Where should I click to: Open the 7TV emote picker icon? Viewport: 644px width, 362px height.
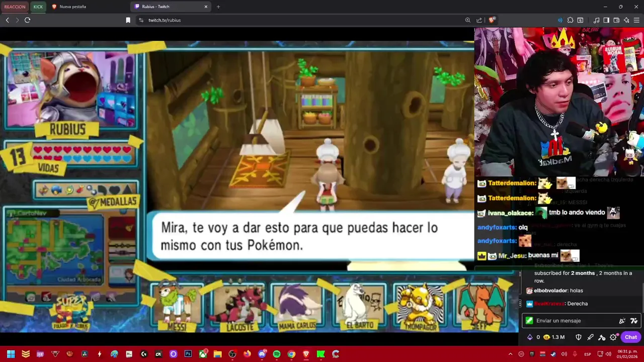click(x=634, y=321)
